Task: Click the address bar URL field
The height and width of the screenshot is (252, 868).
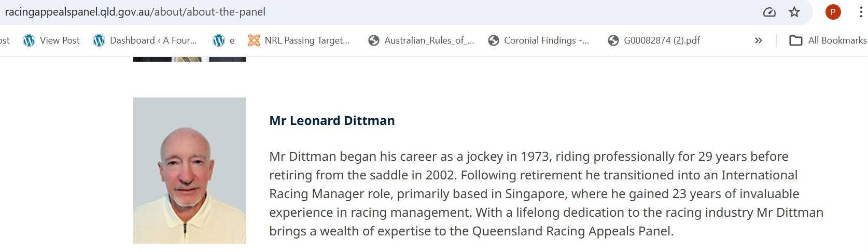Action: point(363,12)
